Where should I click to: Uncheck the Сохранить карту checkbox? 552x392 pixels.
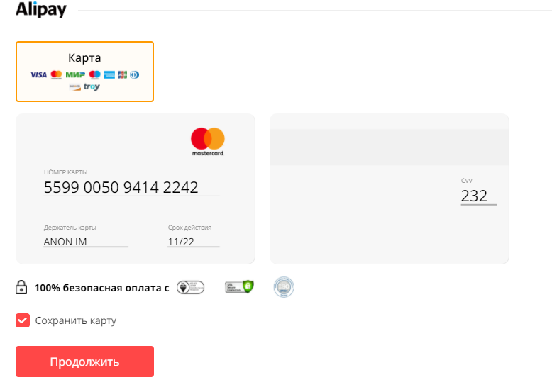23,320
